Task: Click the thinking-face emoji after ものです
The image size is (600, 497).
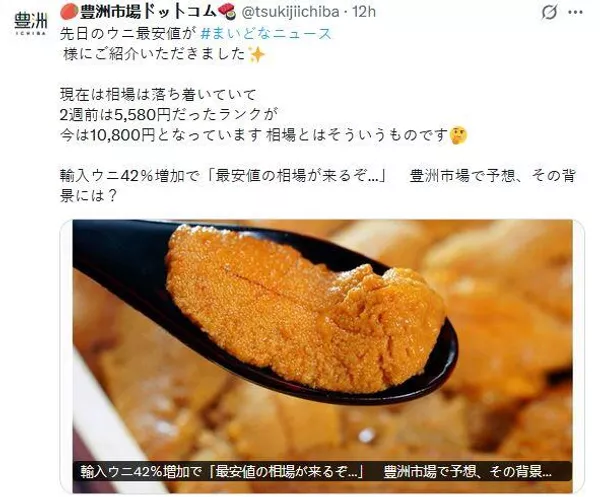Action: coord(458,135)
